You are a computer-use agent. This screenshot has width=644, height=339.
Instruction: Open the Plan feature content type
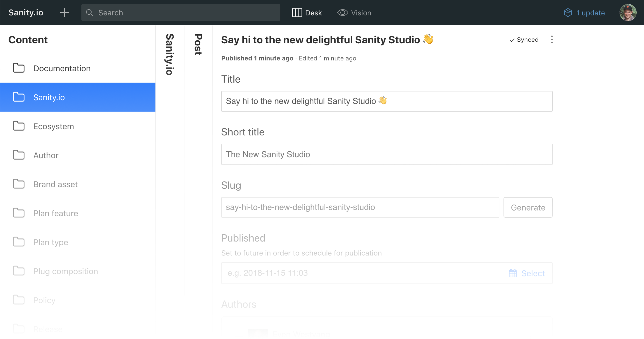pyautogui.click(x=56, y=213)
